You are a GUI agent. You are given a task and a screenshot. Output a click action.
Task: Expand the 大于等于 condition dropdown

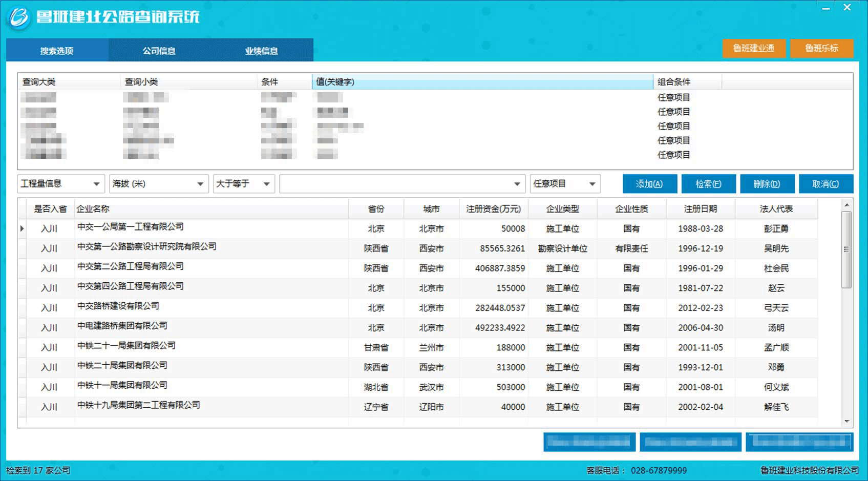(244, 183)
